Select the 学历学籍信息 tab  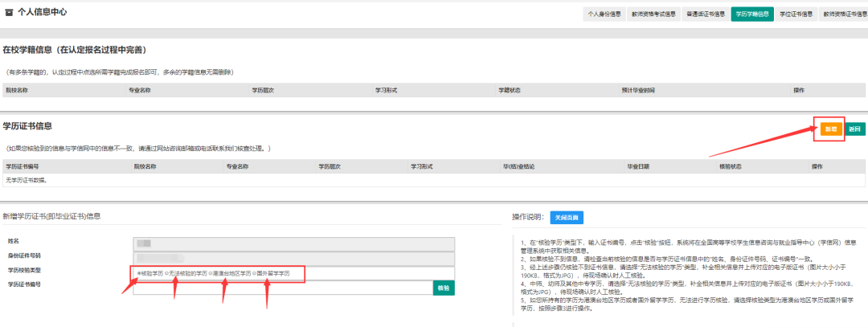tap(751, 14)
